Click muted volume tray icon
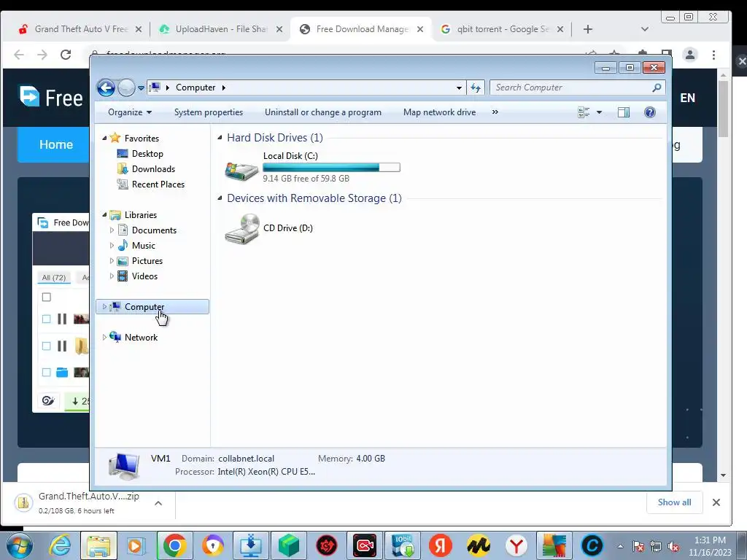747x560 pixels. click(x=673, y=546)
